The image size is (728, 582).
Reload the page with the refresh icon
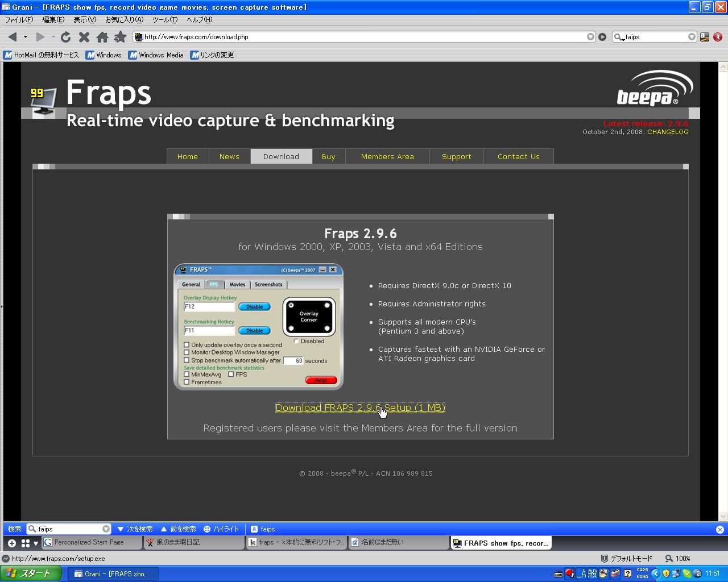[x=66, y=37]
